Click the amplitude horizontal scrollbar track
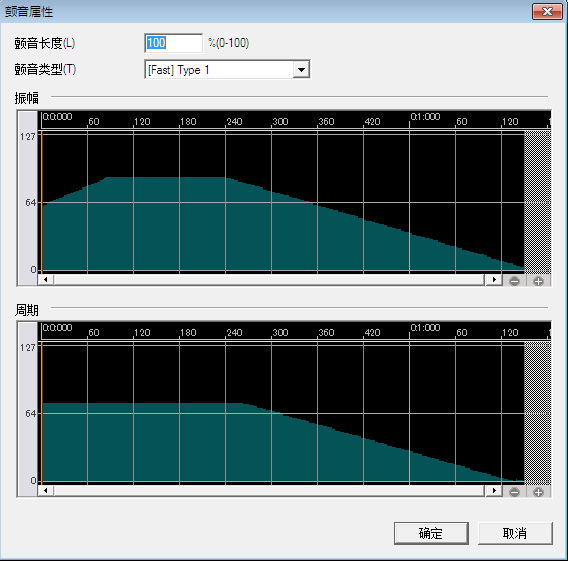 [x=270, y=280]
